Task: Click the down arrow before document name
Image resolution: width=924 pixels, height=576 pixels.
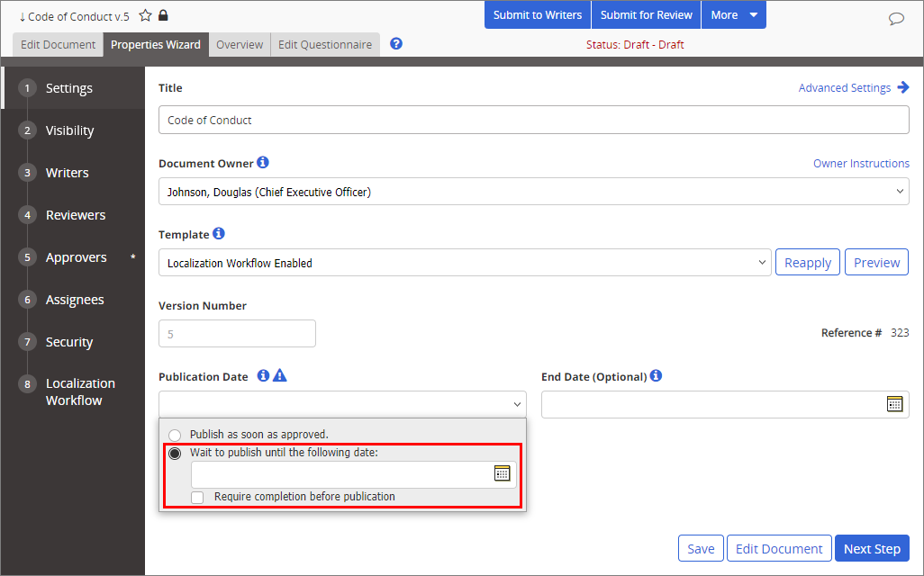Action: pyautogui.click(x=23, y=17)
